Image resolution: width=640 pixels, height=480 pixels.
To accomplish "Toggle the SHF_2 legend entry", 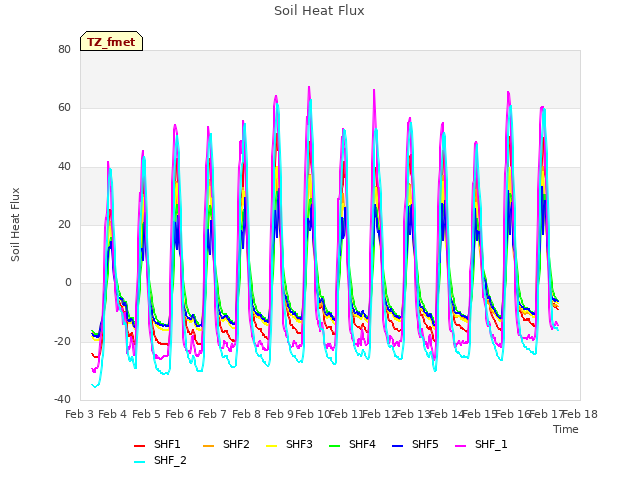I will (x=160, y=461).
